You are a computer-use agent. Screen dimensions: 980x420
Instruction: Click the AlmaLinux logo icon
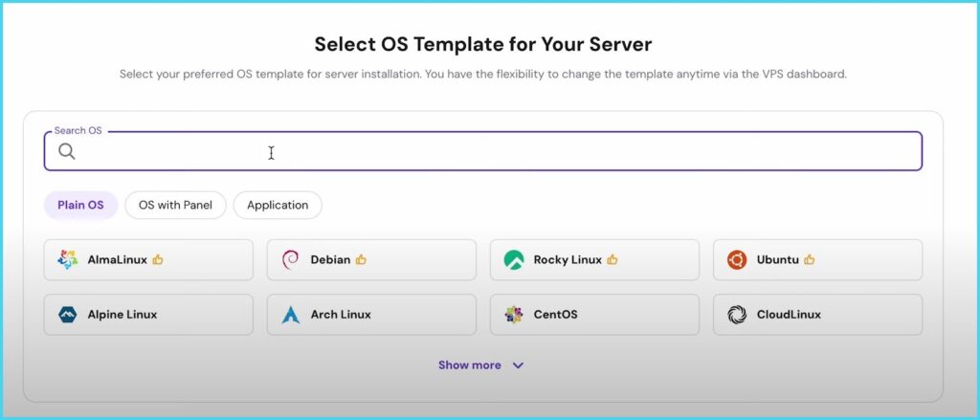(68, 259)
